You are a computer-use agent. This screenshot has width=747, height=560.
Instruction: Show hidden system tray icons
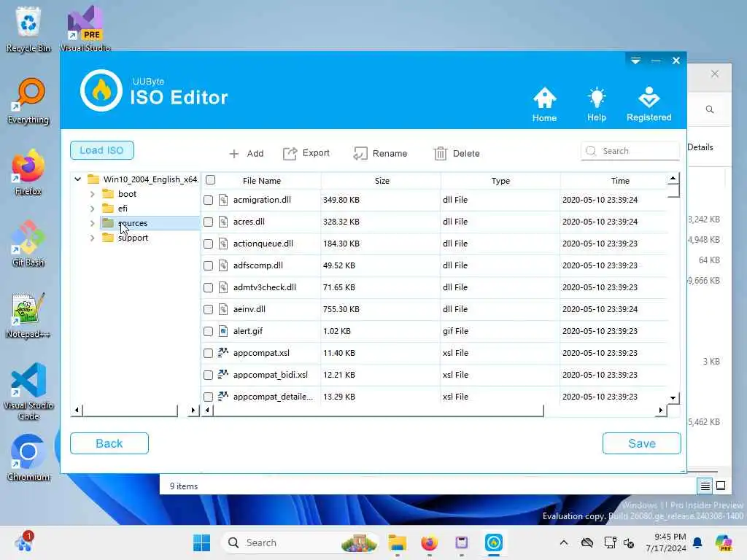click(564, 542)
